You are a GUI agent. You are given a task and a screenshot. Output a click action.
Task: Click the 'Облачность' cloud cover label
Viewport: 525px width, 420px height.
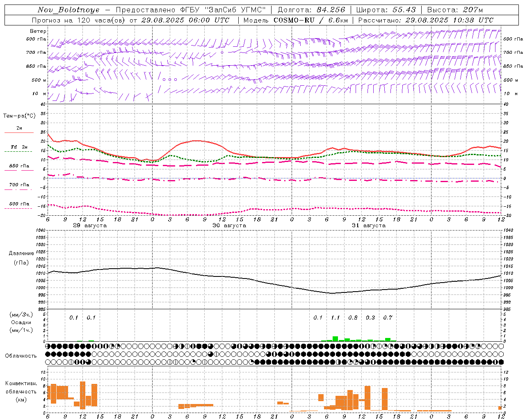tap(21, 356)
